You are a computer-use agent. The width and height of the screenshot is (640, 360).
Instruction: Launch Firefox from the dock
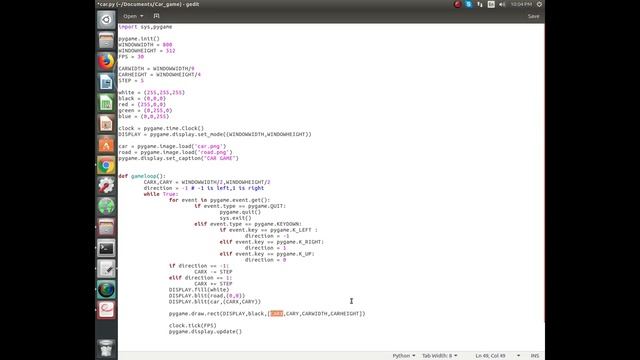[x=106, y=61]
